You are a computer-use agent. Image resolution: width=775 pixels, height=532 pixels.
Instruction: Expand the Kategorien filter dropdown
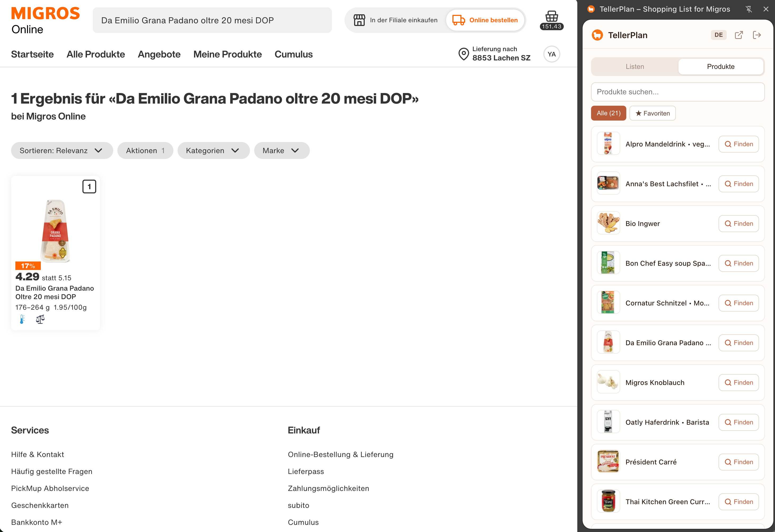pyautogui.click(x=213, y=150)
